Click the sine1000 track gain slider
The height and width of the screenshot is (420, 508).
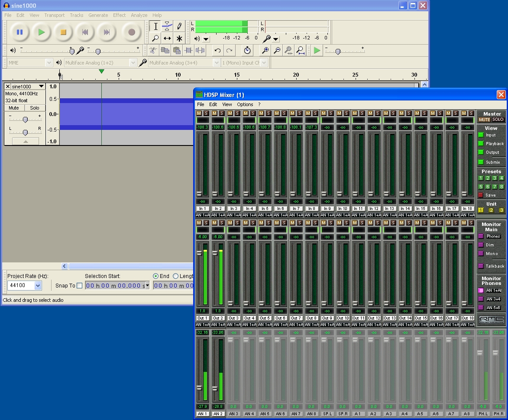pos(25,120)
